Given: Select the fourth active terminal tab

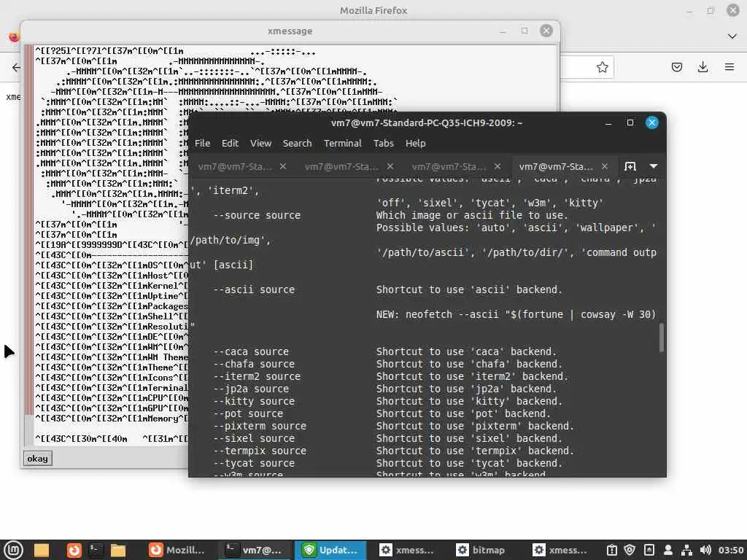Looking at the screenshot, I should [556, 167].
